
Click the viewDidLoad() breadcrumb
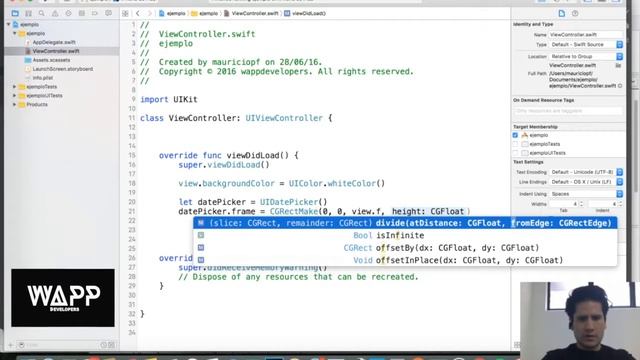pos(305,13)
